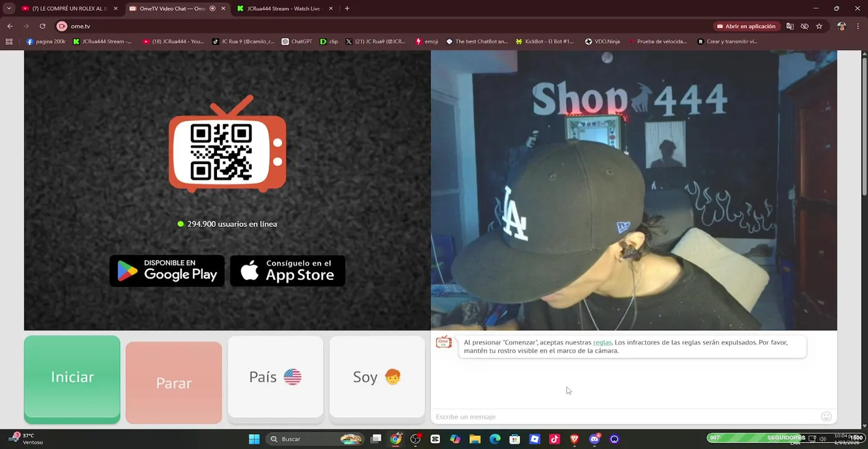Open the clip bookmark
The width and height of the screenshot is (868, 449).
329,42
